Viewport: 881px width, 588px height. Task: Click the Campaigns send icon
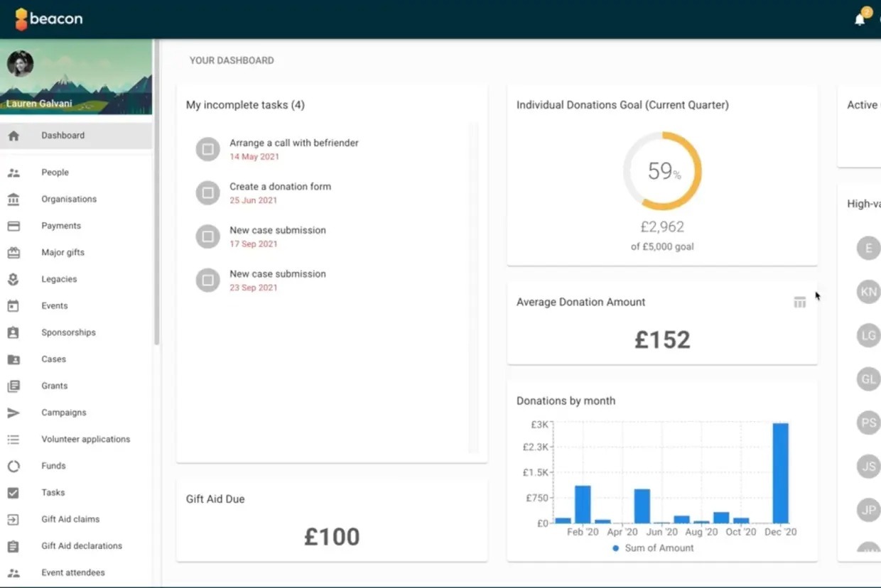[x=13, y=413]
